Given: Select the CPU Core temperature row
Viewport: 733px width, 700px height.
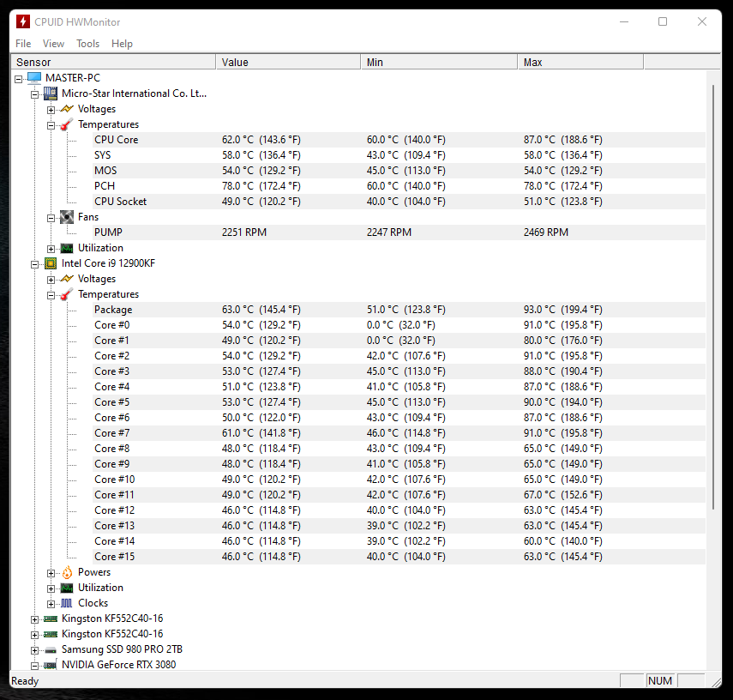Looking at the screenshot, I should click(399, 140).
